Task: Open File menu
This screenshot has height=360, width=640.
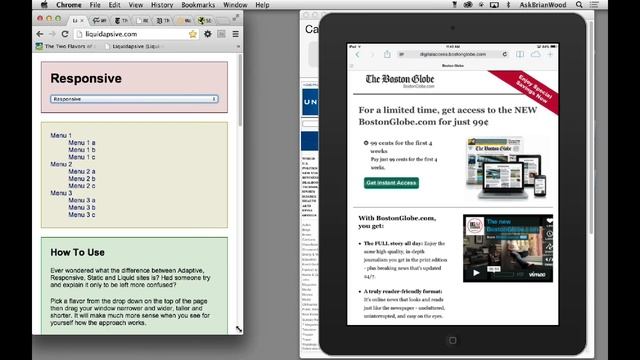Action: 95,5
